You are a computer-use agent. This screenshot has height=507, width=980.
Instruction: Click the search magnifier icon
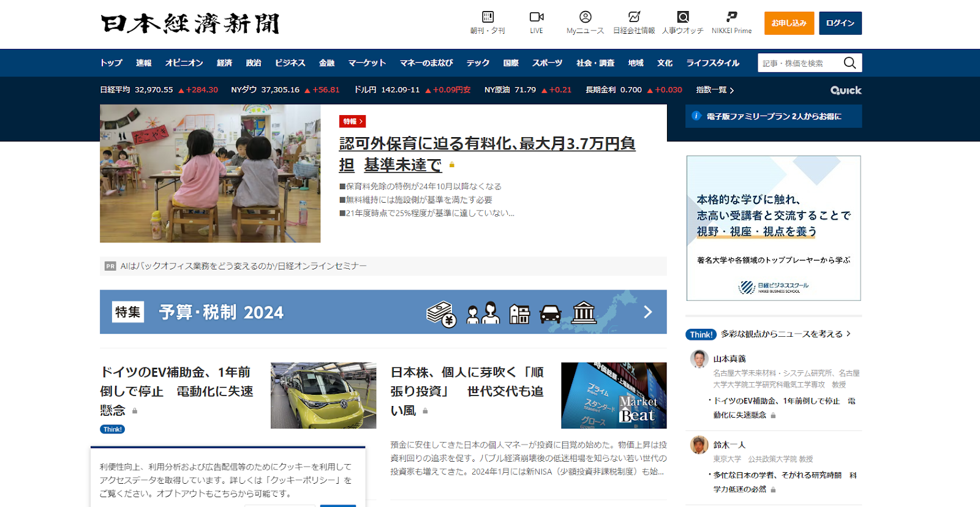pos(850,63)
